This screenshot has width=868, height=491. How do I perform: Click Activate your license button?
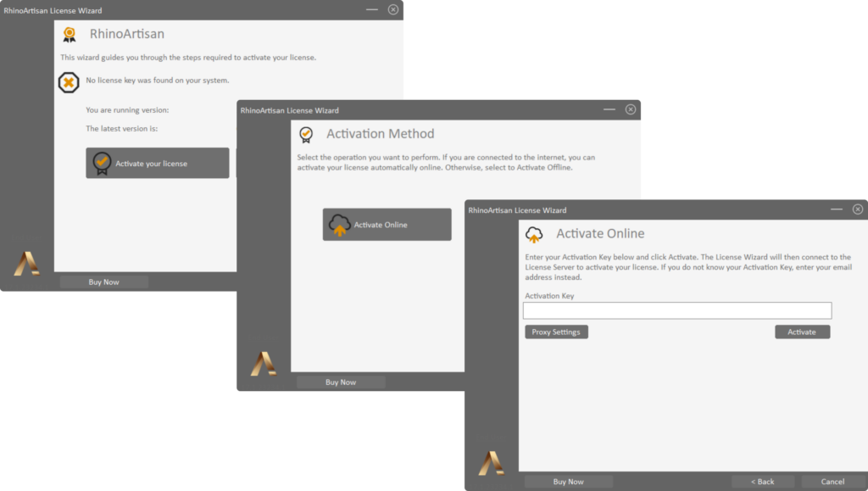pos(157,163)
